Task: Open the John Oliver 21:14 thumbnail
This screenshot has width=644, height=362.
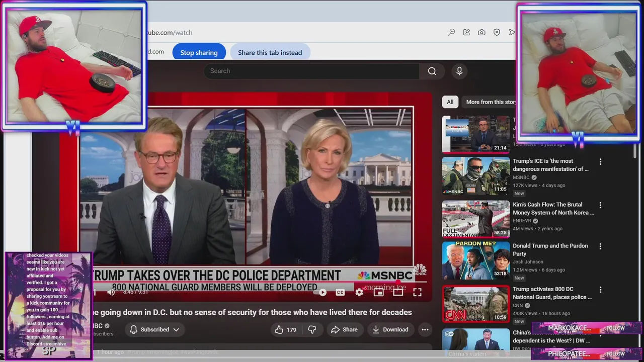Action: click(476, 134)
